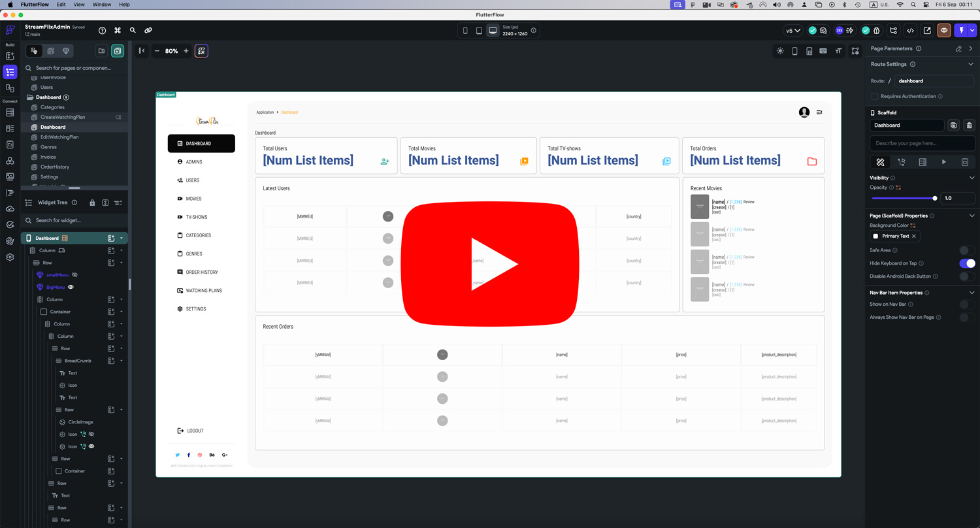Click the Opacity slider handle
980x528 pixels.
[935, 198]
